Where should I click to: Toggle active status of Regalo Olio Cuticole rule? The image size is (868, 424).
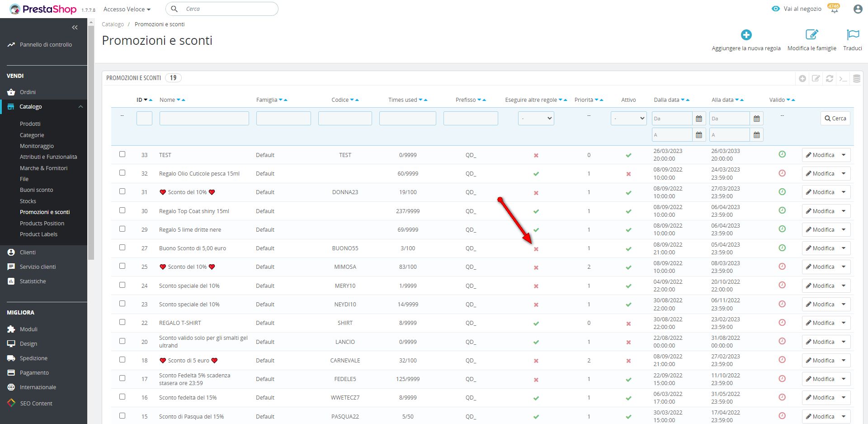tap(628, 174)
